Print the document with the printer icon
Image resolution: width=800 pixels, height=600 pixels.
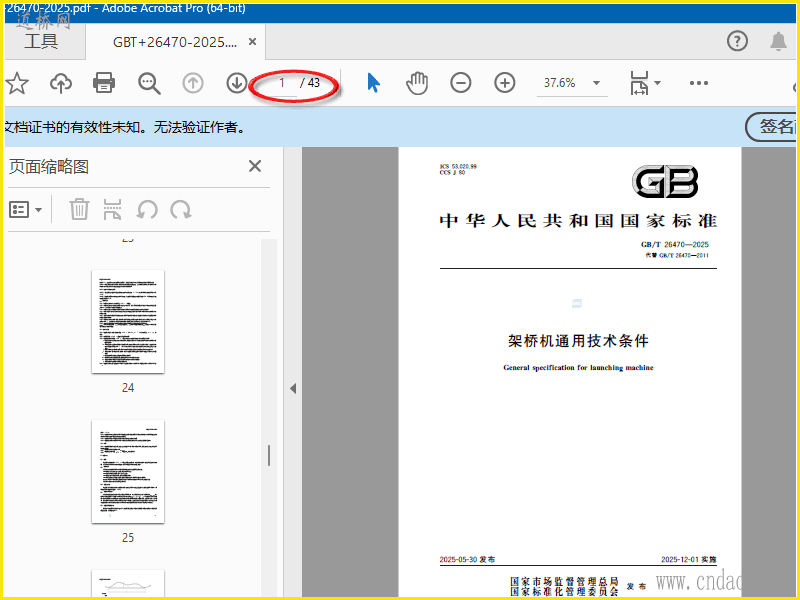(x=104, y=83)
